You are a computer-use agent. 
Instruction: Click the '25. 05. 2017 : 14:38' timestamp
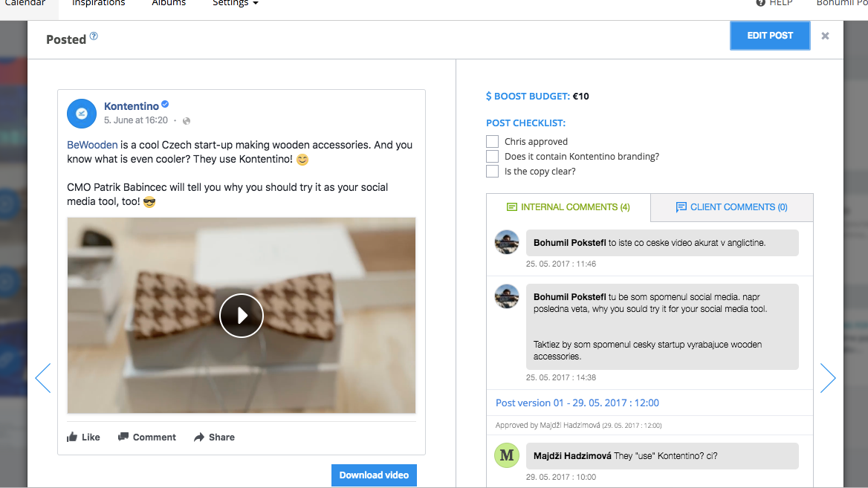click(561, 377)
